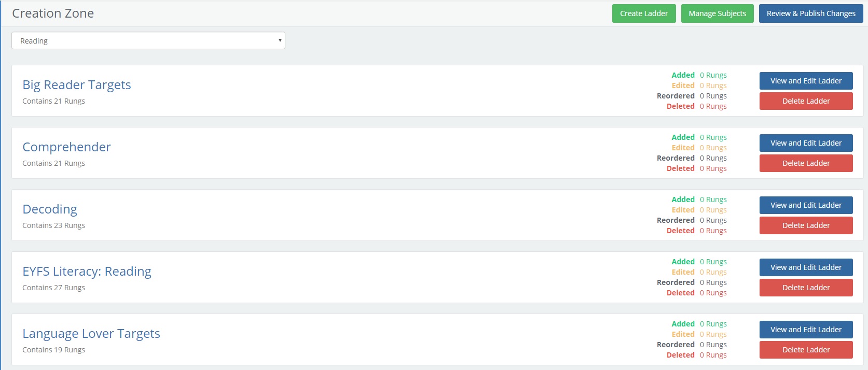Viewport: 868px width, 370px height.
Task: View and edit the EYFS Literacy: Reading ladder
Action: tap(805, 267)
